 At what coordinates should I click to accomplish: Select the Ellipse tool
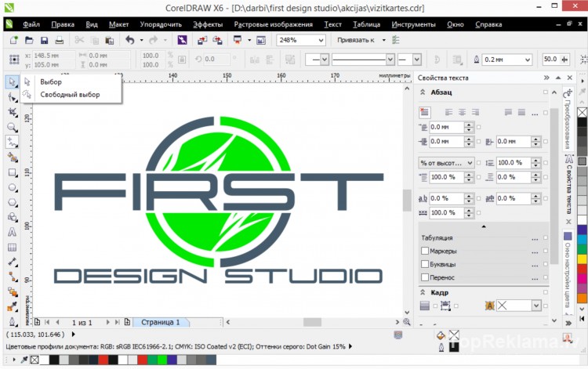[12, 186]
